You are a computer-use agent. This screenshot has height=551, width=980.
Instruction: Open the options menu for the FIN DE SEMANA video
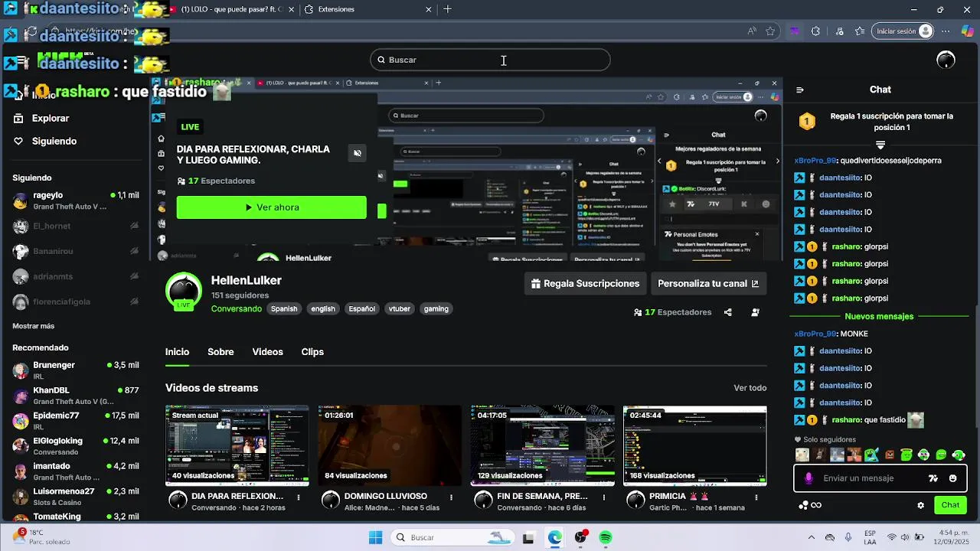(x=603, y=497)
